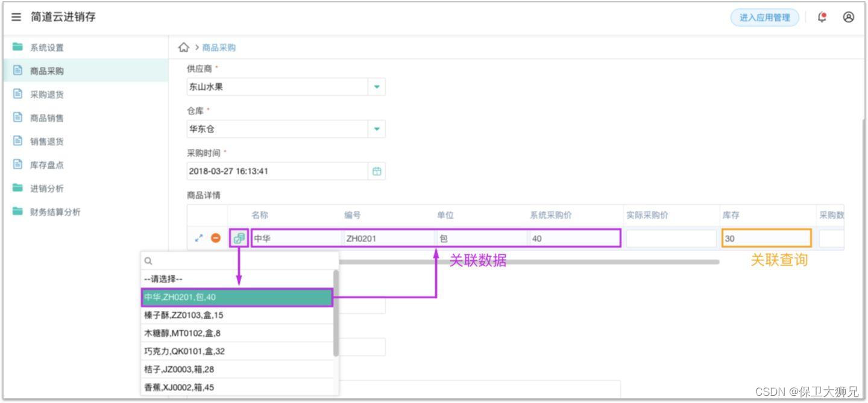Click the 库存 column header
868x403 pixels.
731,215
